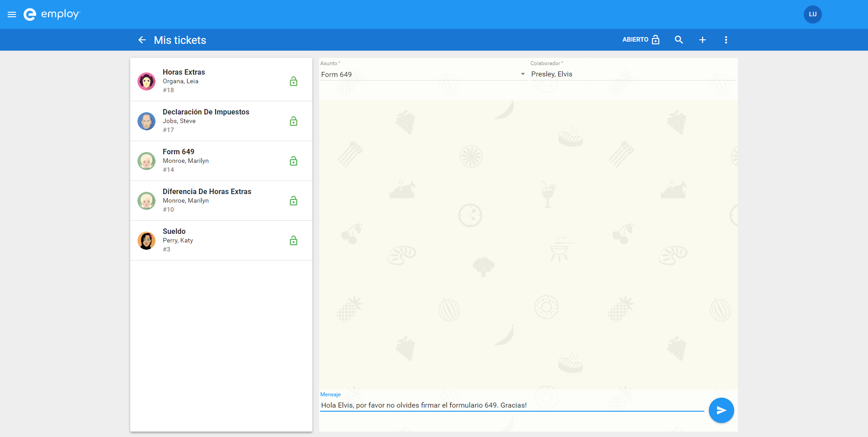Image resolution: width=868 pixels, height=437 pixels.
Task: Open the three-dot more options menu
Action: click(726, 40)
